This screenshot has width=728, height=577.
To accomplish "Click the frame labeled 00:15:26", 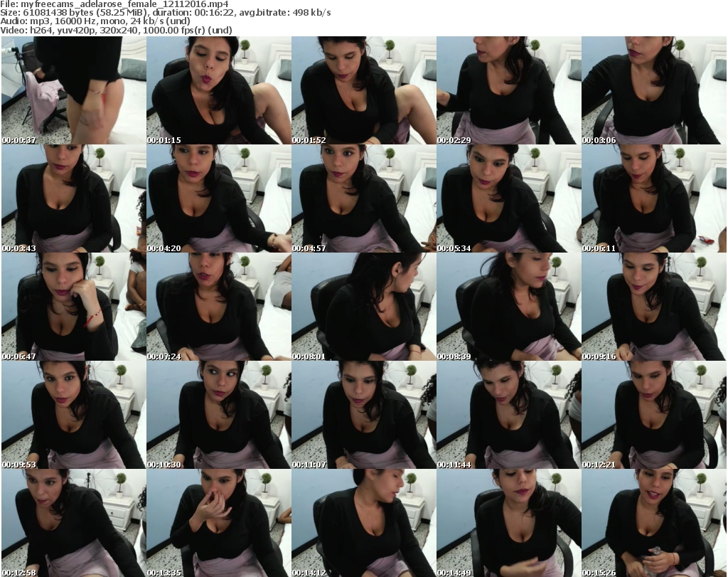I will click(653, 523).
